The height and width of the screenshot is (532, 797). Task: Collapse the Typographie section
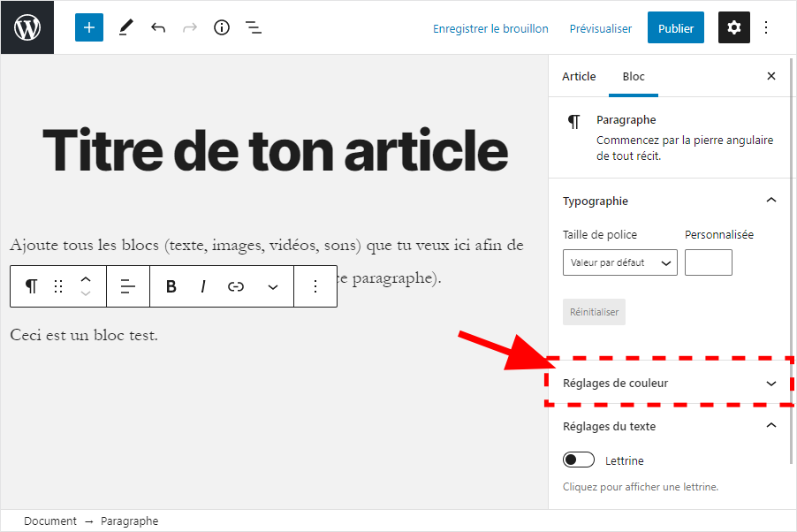[770, 201]
